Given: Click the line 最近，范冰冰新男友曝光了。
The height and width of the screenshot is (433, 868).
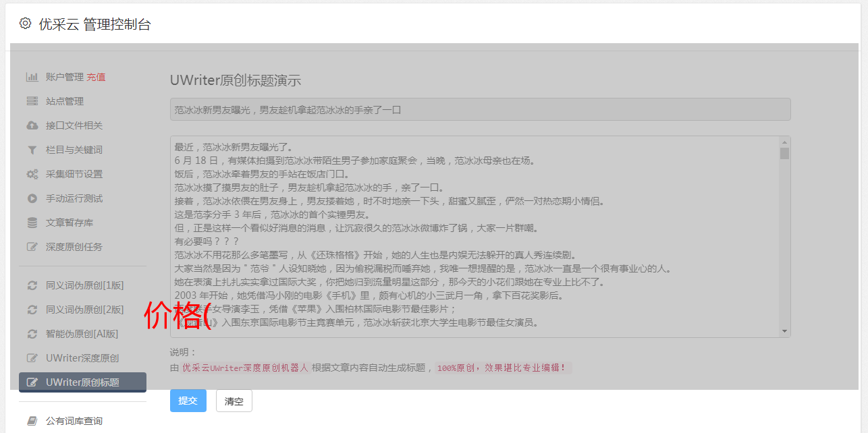Looking at the screenshot, I should tap(233, 147).
